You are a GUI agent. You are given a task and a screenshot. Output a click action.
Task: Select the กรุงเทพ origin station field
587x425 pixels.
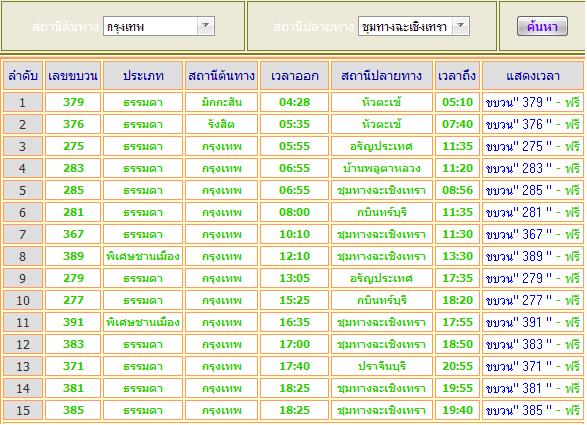click(159, 26)
